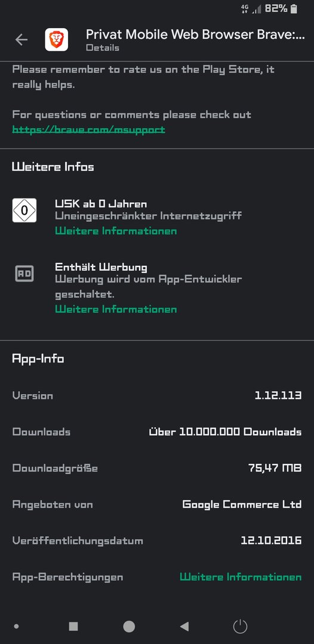
Task: Tap the Über 10.000.000 Downloads value
Action: pos(225,432)
